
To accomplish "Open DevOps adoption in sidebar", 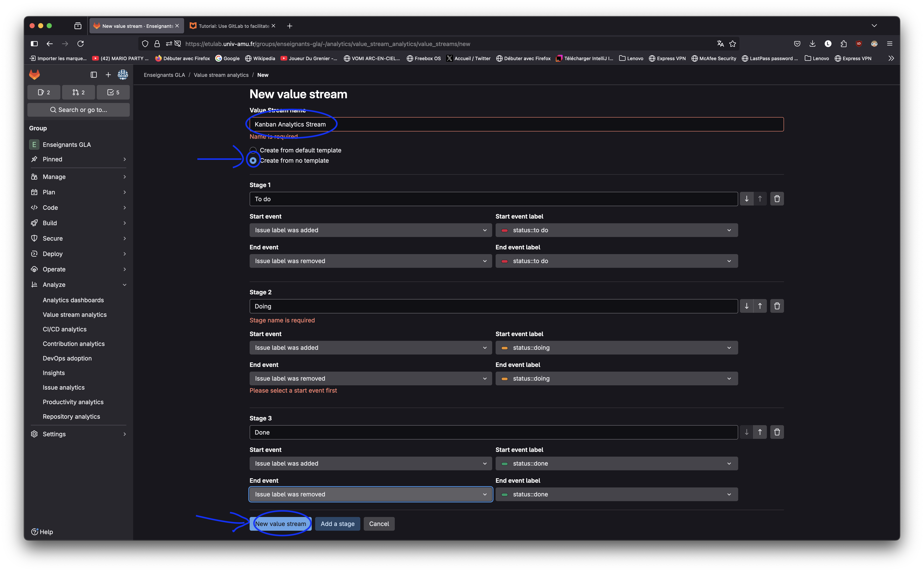I will tap(67, 358).
